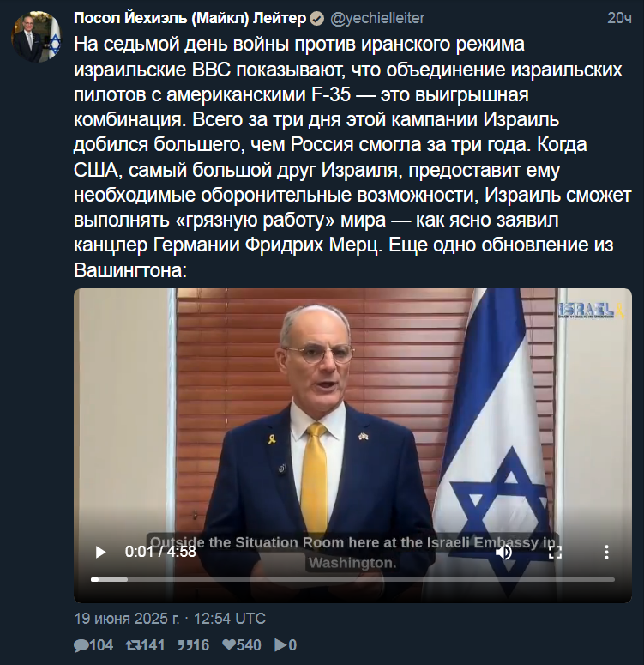Click the replies speech bubble icon

coord(81,645)
